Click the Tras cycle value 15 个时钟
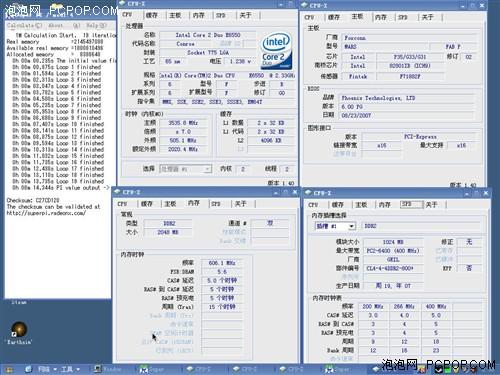This screenshot has height=375, width=500. 222,307
